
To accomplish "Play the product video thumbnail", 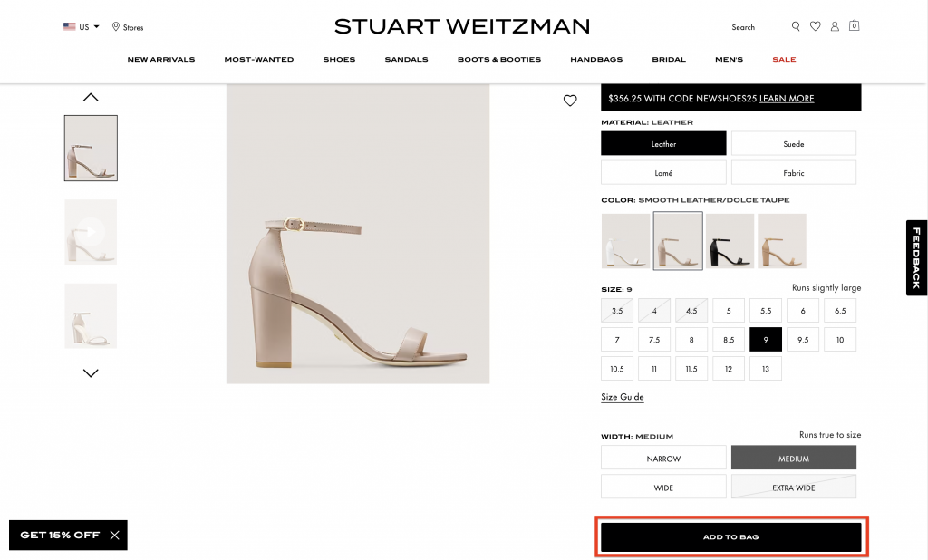I will pyautogui.click(x=91, y=232).
